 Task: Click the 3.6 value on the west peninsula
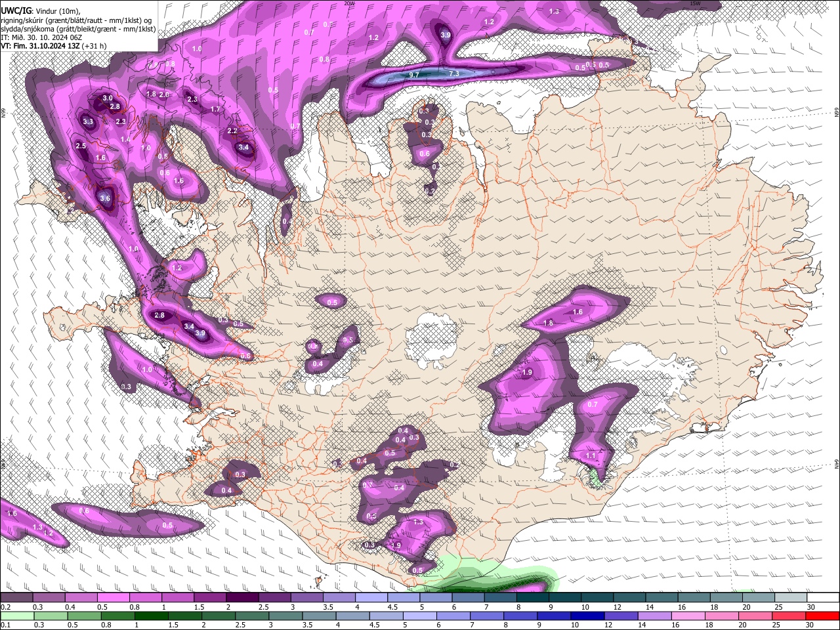105,198
